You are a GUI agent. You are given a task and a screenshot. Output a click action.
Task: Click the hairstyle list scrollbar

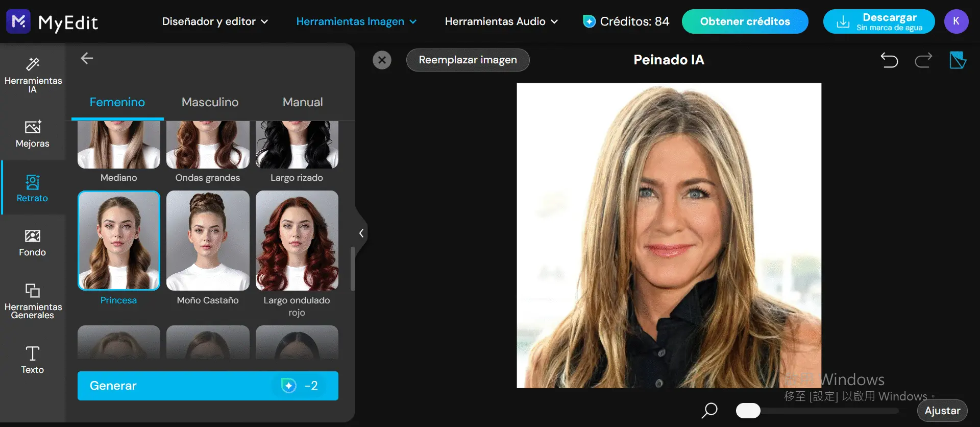pyautogui.click(x=352, y=269)
